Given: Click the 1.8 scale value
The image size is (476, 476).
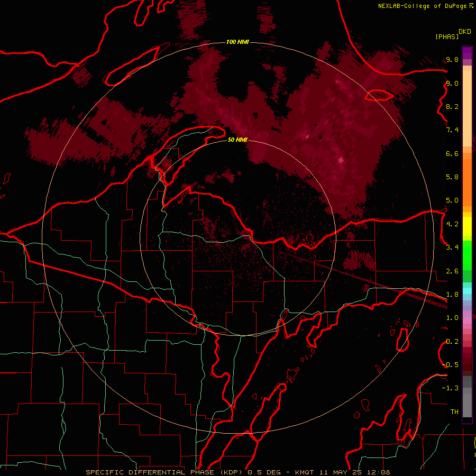Looking at the screenshot, I should (x=452, y=295).
